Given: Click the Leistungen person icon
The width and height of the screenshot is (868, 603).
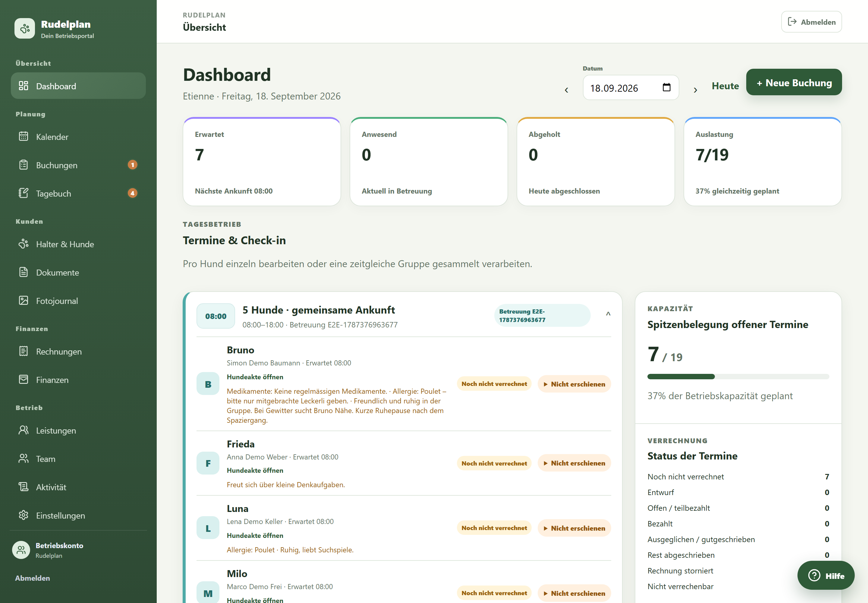Looking at the screenshot, I should 24,430.
